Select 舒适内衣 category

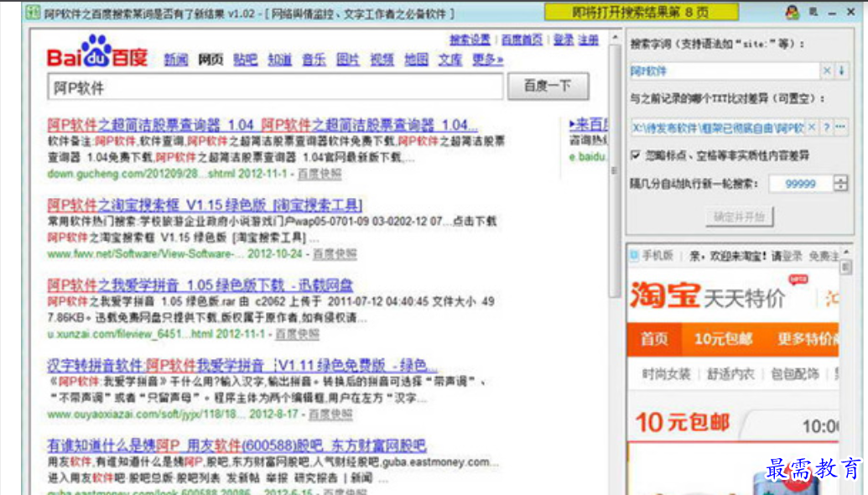click(x=730, y=374)
